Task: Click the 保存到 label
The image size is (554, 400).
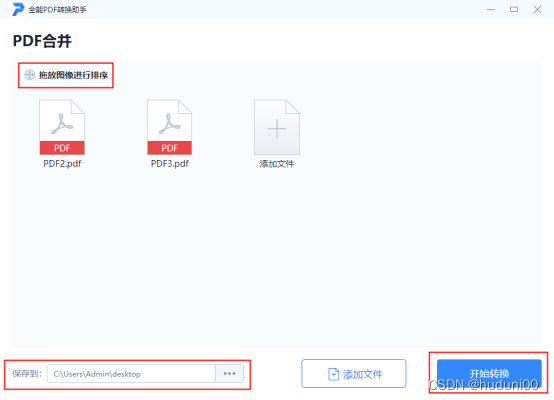Action: 27,374
